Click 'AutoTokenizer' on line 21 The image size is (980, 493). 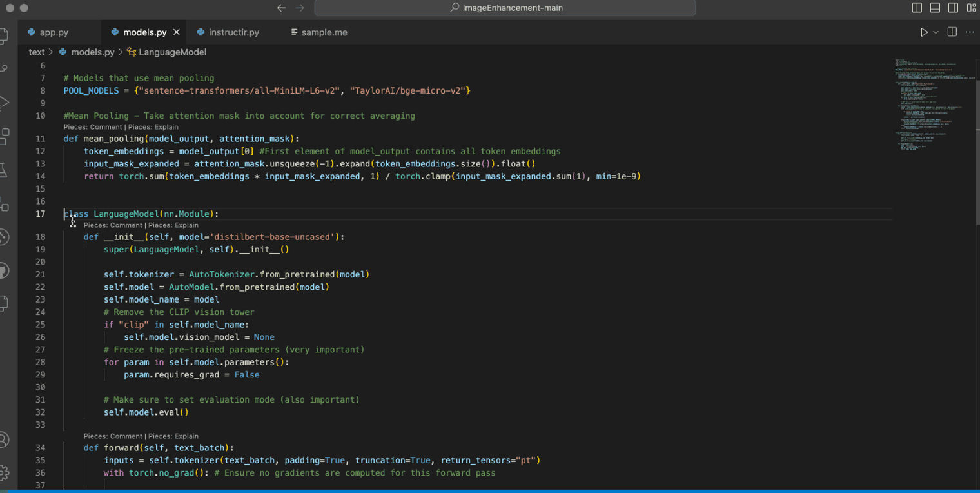click(222, 274)
